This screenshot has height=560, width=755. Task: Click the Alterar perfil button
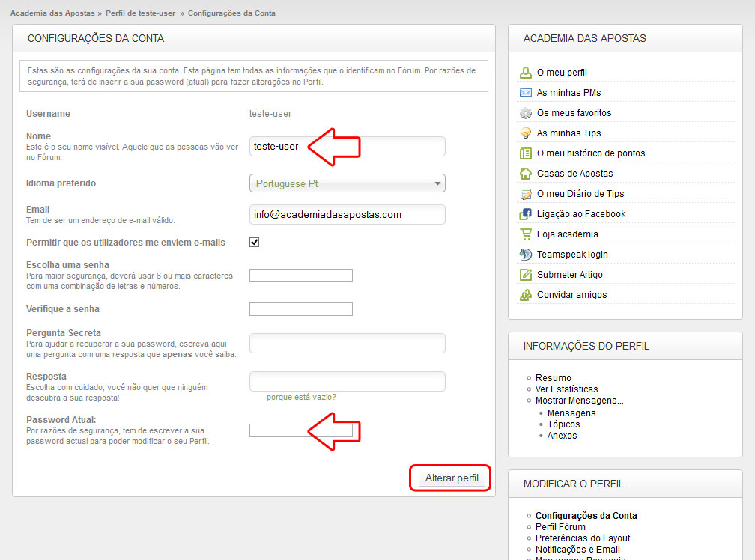click(x=451, y=478)
